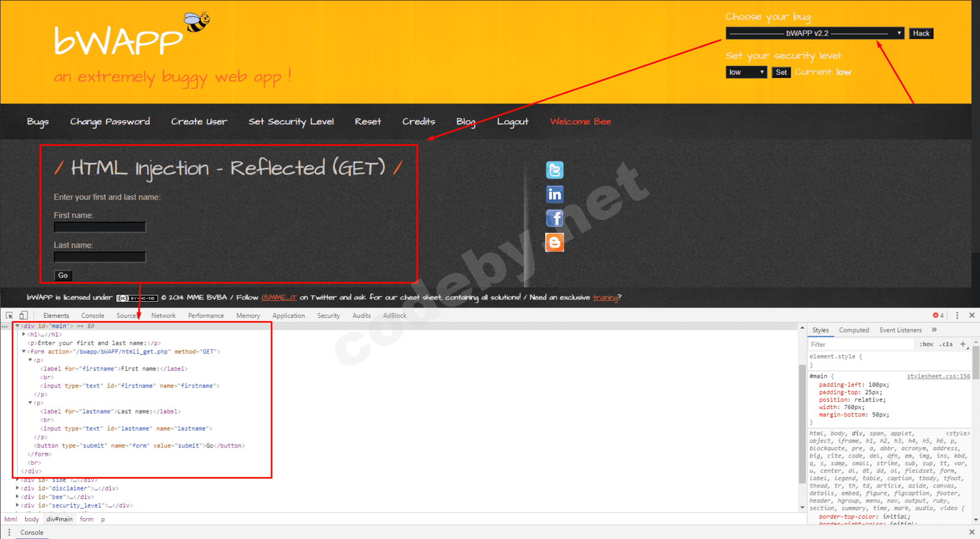Add a new style rule with plus icon

pos(963,344)
